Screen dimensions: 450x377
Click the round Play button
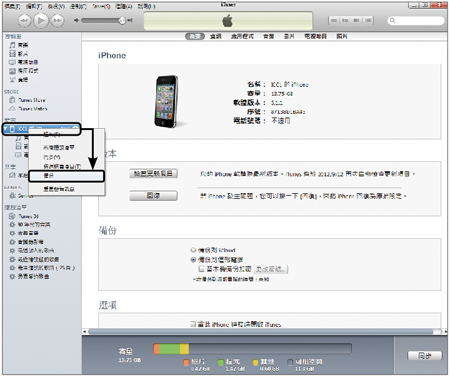(x=41, y=21)
